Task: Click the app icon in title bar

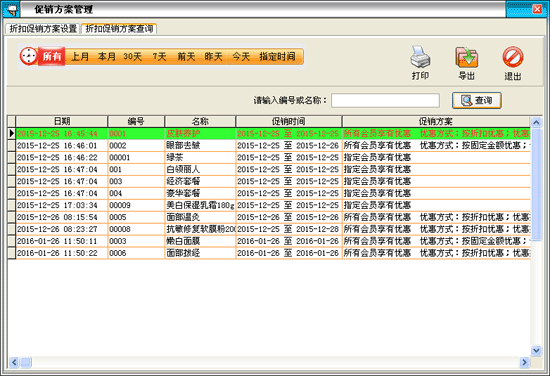Action: pyautogui.click(x=11, y=9)
